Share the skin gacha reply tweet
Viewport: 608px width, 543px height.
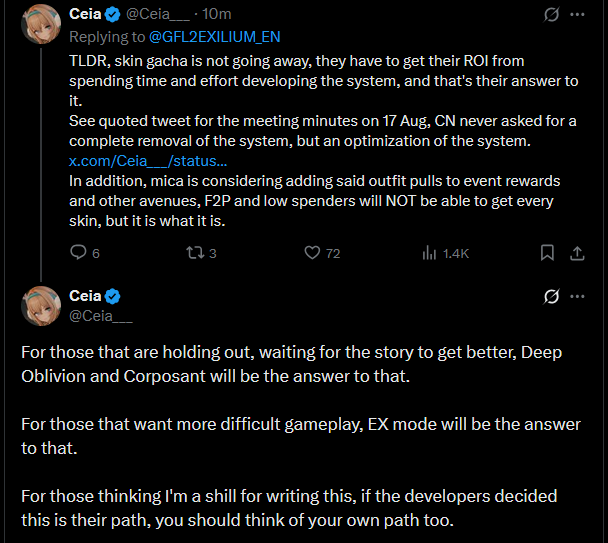click(x=577, y=253)
